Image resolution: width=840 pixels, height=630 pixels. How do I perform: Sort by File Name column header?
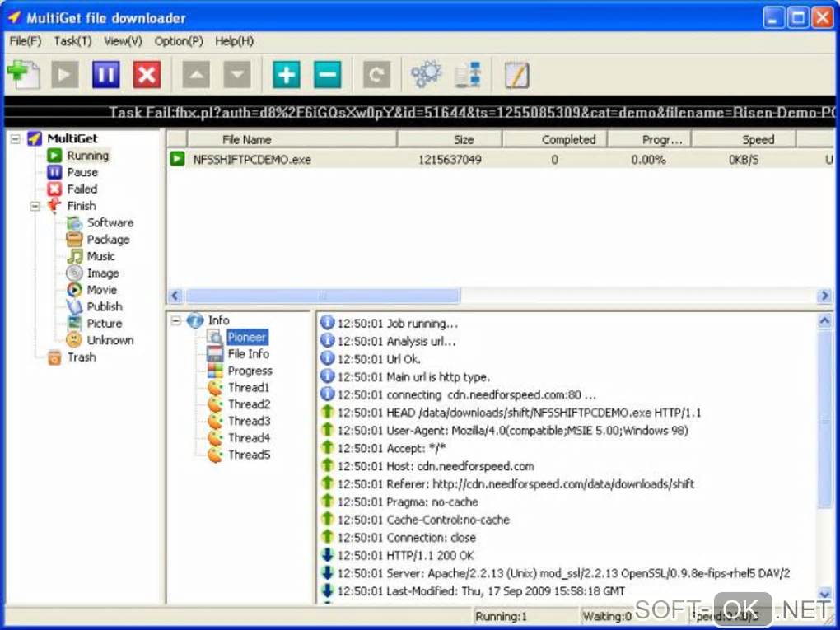292,139
